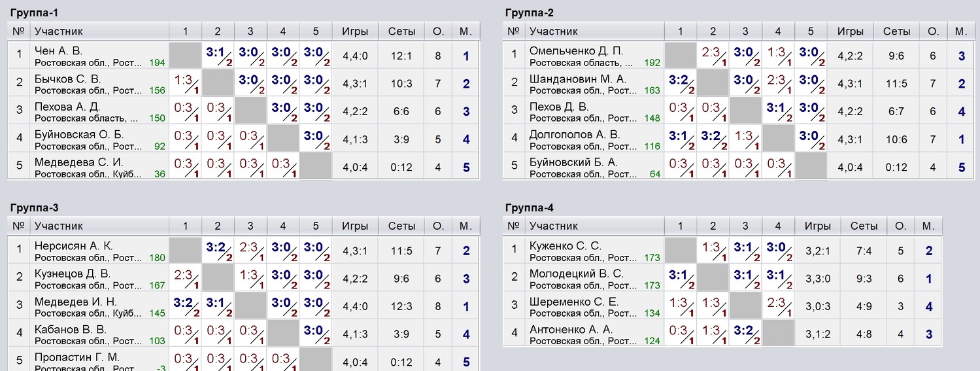
Task: Click the Игры header in Группа-3
Action: click(x=355, y=226)
